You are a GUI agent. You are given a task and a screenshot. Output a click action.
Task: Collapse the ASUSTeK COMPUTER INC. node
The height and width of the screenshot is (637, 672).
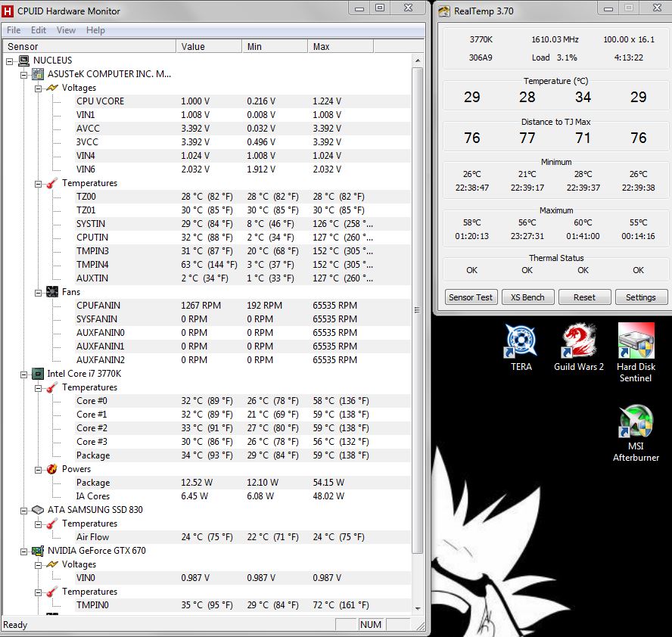(24, 75)
